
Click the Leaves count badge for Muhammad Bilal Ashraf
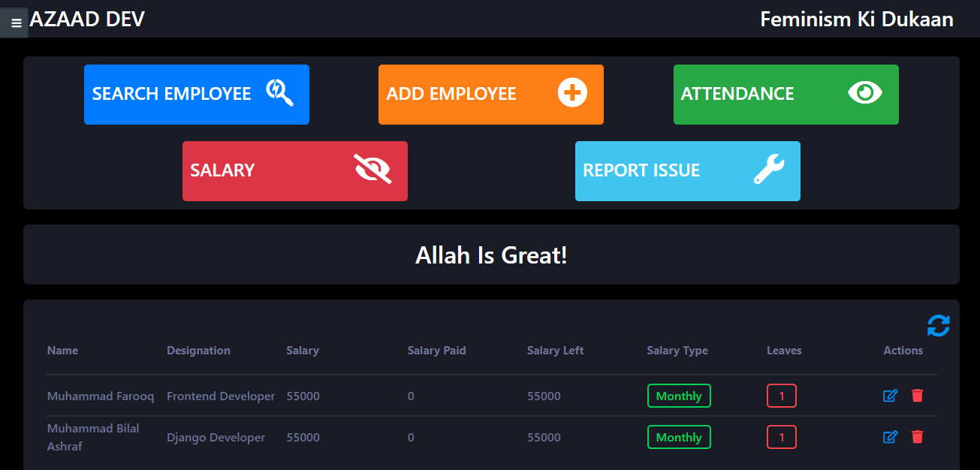tap(782, 436)
